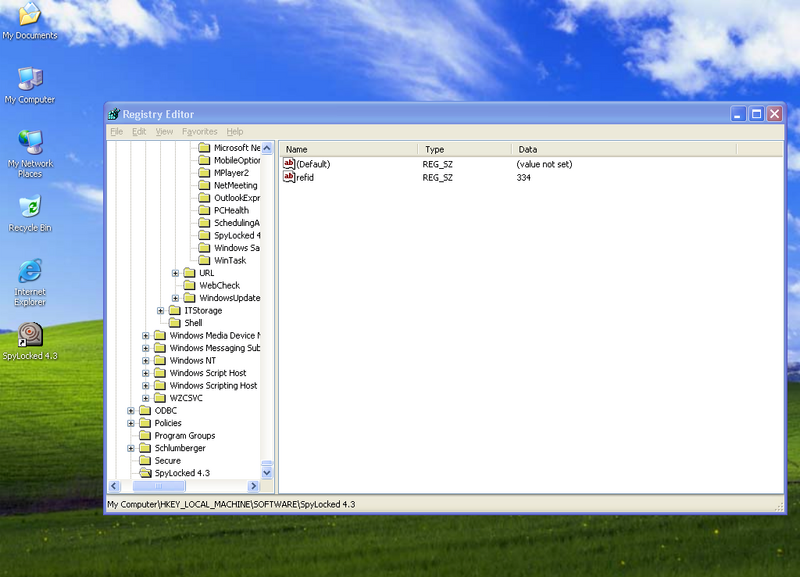Click the WZCSVC folder icon

tap(160, 398)
